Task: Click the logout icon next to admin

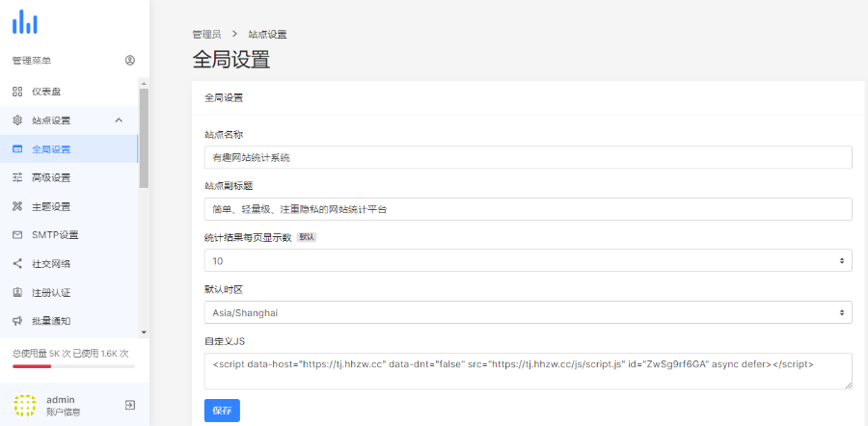Action: (x=130, y=405)
